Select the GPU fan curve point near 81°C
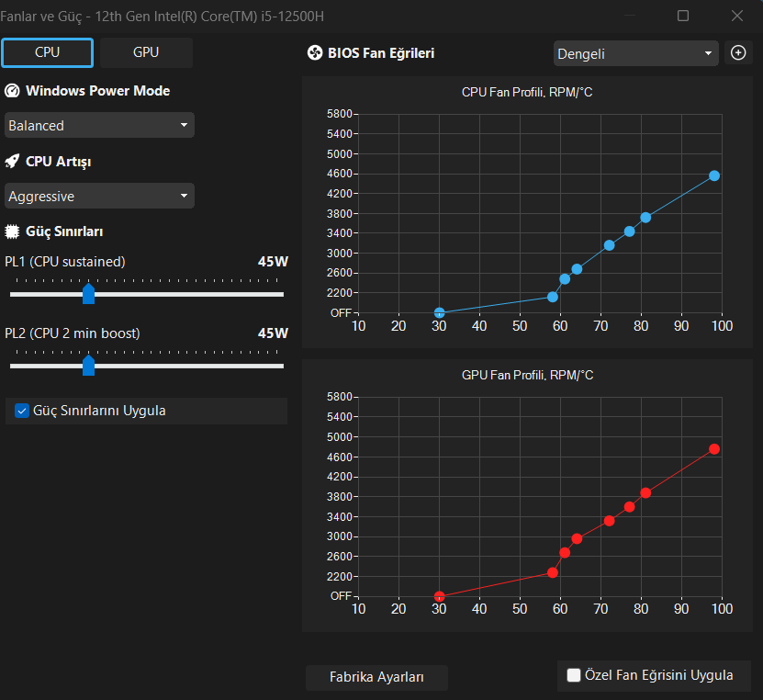 pyautogui.click(x=645, y=493)
